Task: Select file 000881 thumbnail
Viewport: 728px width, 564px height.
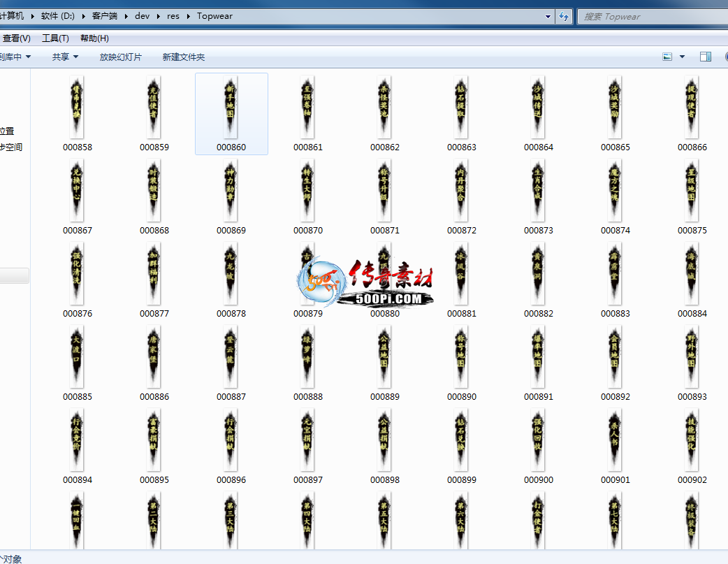Action: coord(461,274)
